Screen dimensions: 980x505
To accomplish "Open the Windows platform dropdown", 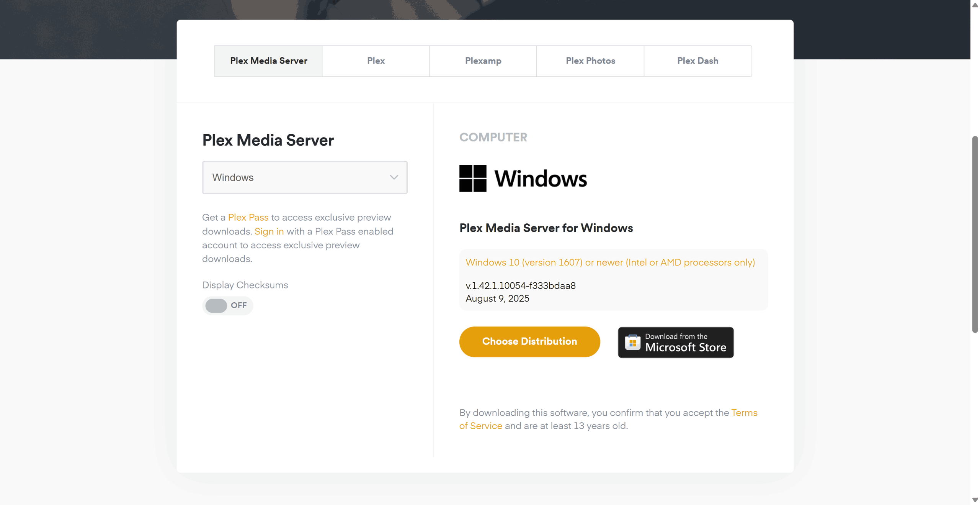I will tap(304, 177).
